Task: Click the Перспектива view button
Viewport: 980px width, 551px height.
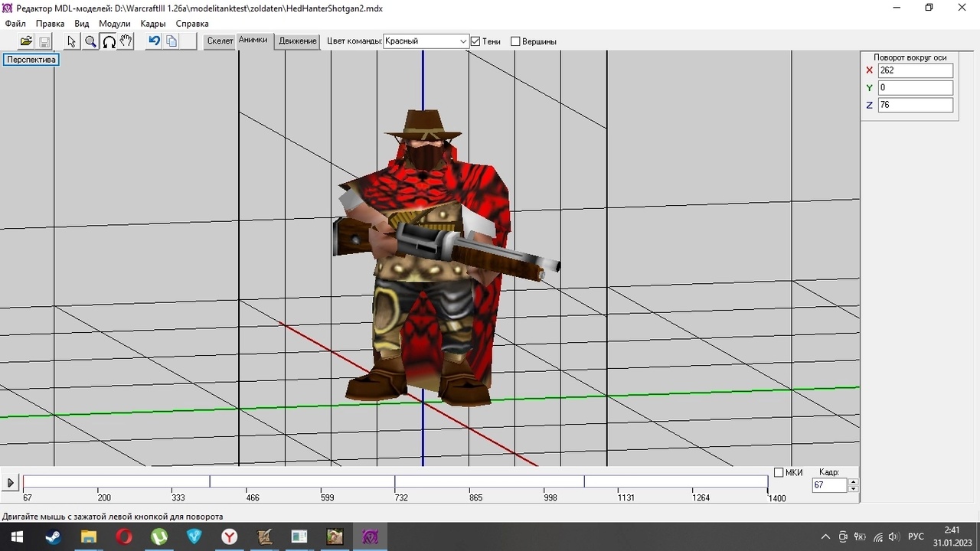Action: (31, 60)
